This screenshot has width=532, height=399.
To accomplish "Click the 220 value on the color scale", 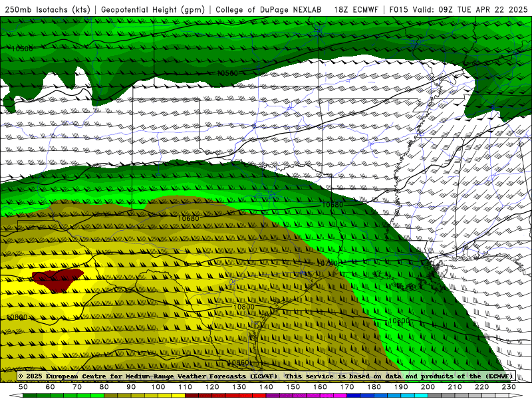I will click(482, 387).
